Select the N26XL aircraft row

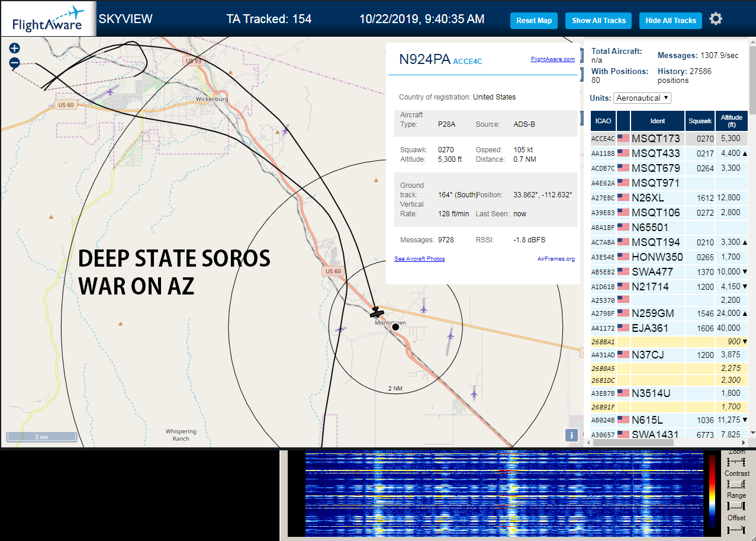[x=670, y=198]
